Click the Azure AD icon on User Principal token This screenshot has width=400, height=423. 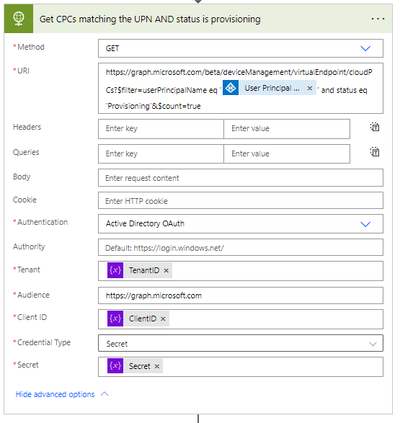coord(231,88)
